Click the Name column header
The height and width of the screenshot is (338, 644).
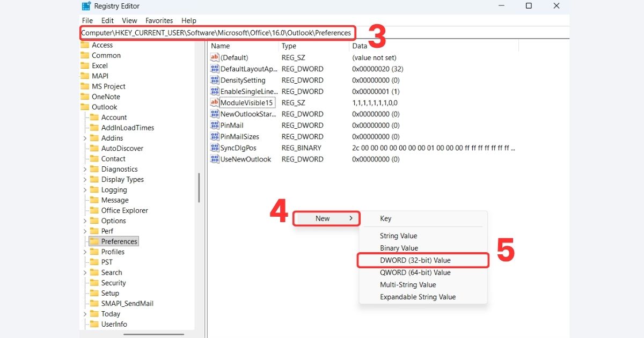pos(220,46)
